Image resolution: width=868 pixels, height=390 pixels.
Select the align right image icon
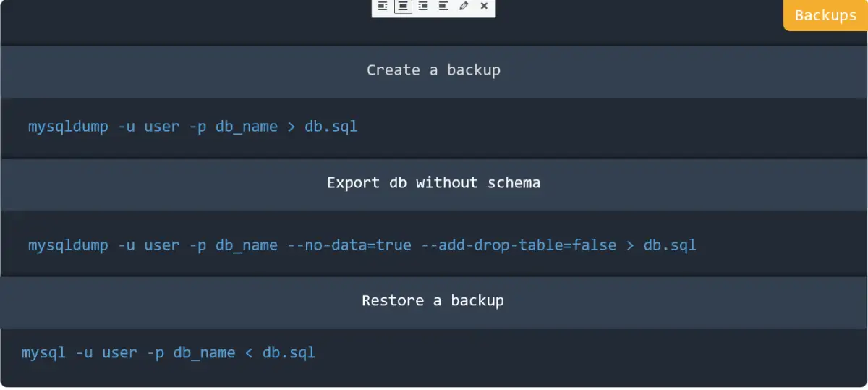click(423, 6)
